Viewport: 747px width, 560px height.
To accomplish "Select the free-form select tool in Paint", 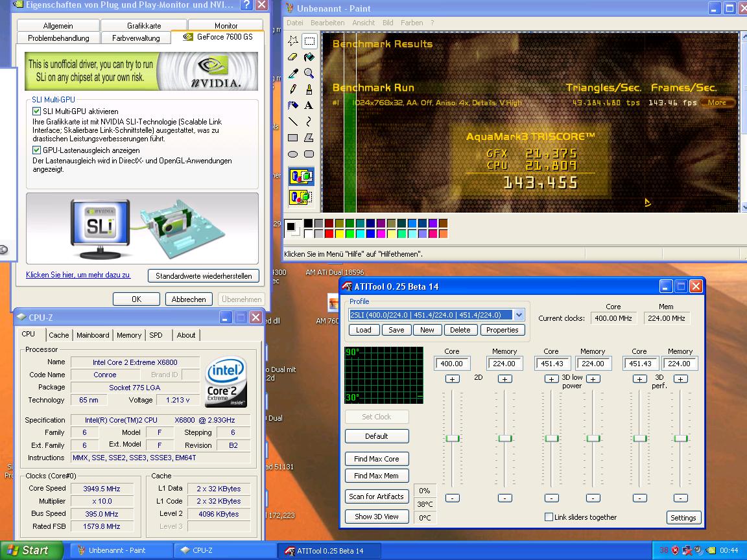I will tap(293, 41).
